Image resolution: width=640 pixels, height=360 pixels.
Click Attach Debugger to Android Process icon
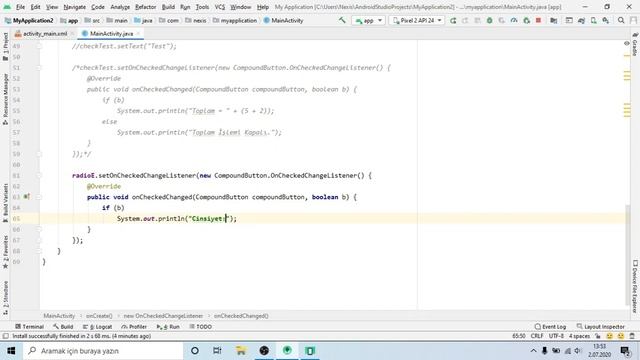pos(527,20)
